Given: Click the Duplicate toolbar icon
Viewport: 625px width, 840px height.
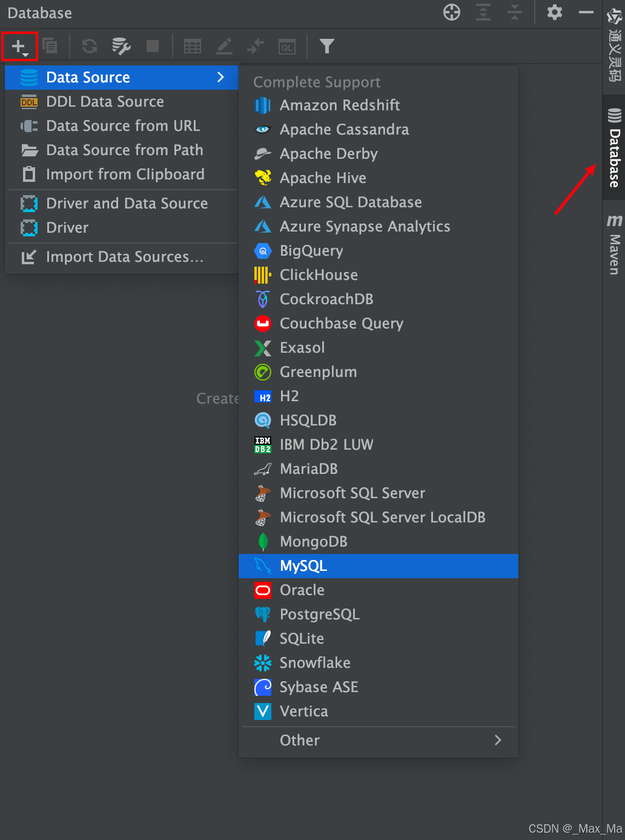Looking at the screenshot, I should point(50,45).
